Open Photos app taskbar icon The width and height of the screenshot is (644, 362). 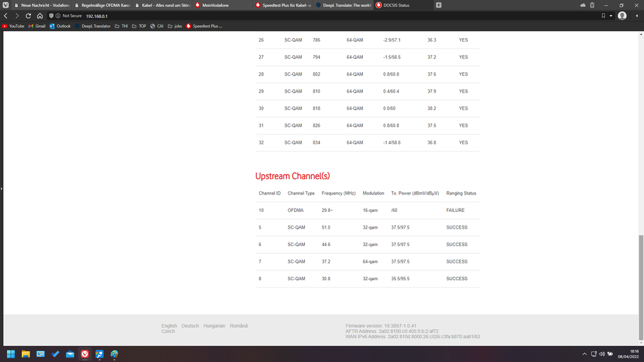tap(40, 354)
